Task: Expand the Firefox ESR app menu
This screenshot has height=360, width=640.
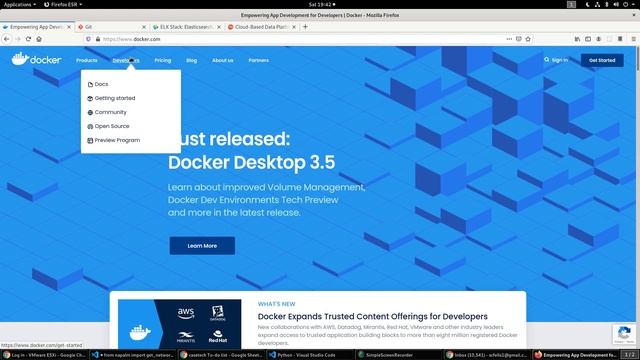Action: (63, 4)
